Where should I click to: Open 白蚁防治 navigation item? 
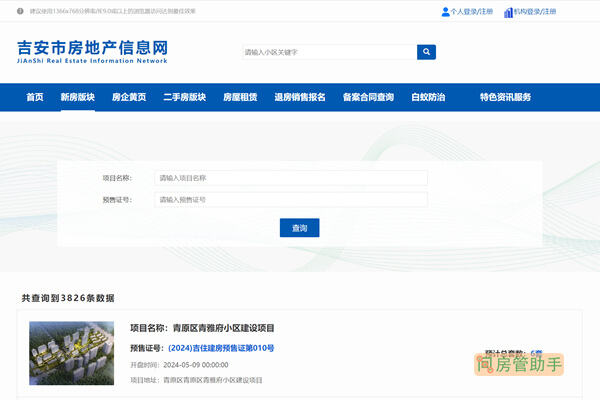click(428, 97)
